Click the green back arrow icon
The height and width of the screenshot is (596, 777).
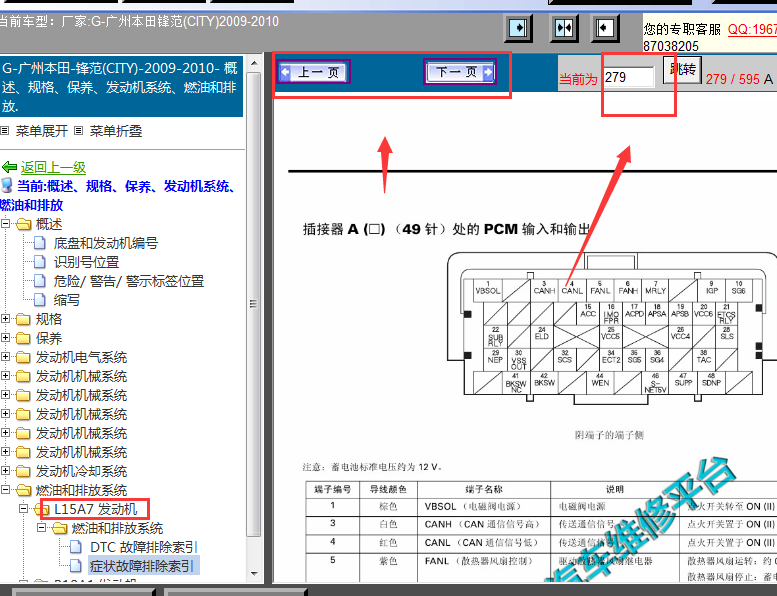tap(9, 167)
